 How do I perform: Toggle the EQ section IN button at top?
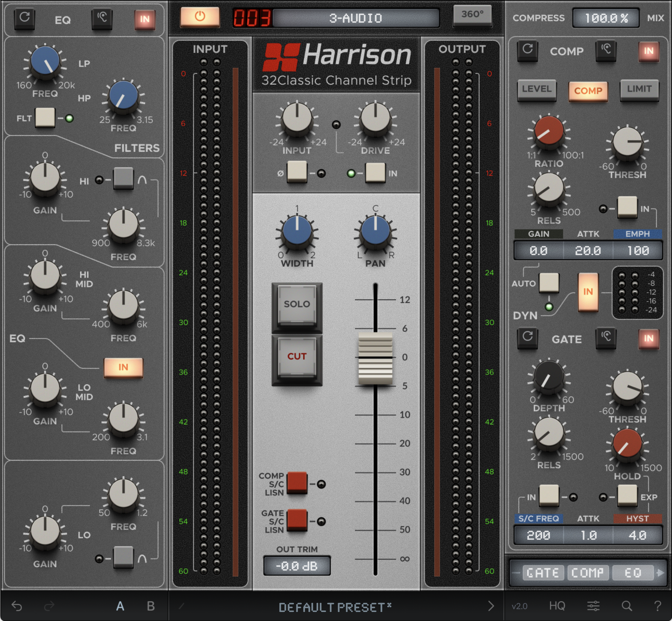click(x=145, y=20)
